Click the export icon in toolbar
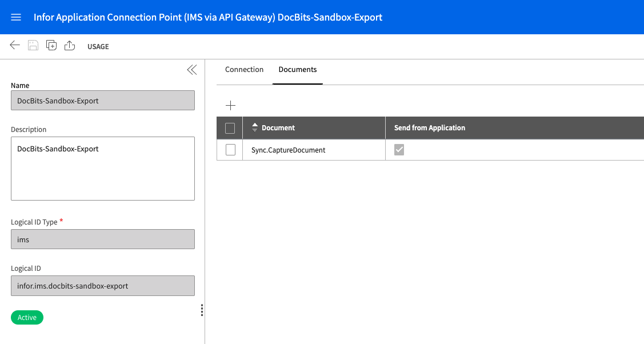The height and width of the screenshot is (344, 644). click(70, 46)
